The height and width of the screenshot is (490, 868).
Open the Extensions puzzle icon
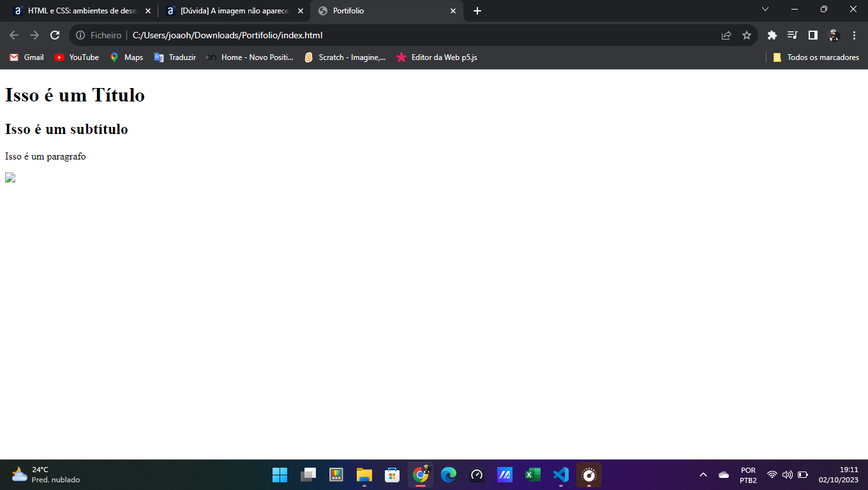point(772,35)
